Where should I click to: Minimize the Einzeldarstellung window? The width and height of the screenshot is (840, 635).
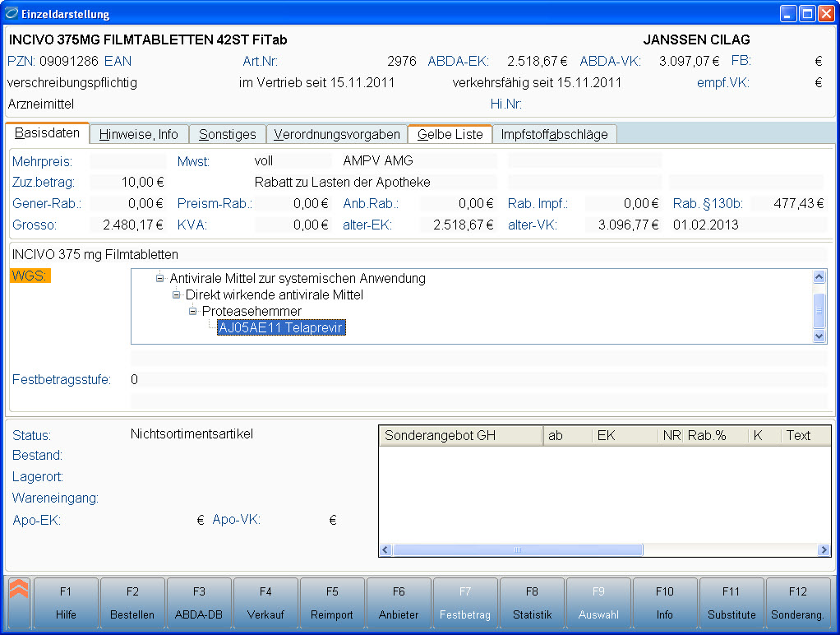tap(788, 13)
